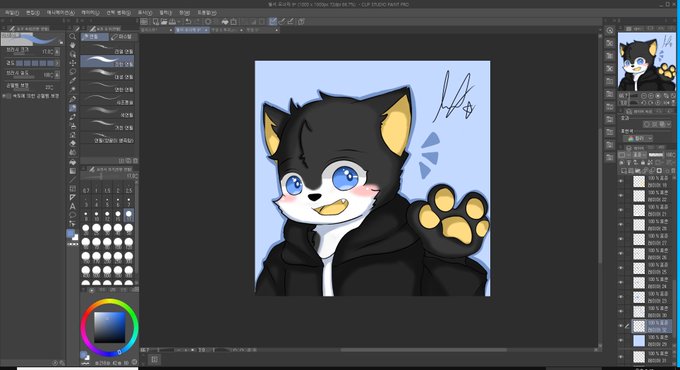Open the 애니메이션 menu

point(60,13)
